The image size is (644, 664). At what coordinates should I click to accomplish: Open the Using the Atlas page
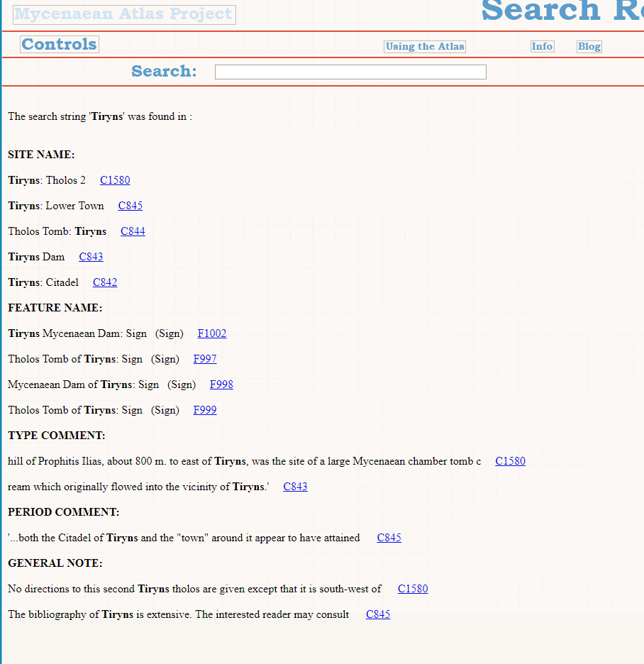[425, 47]
